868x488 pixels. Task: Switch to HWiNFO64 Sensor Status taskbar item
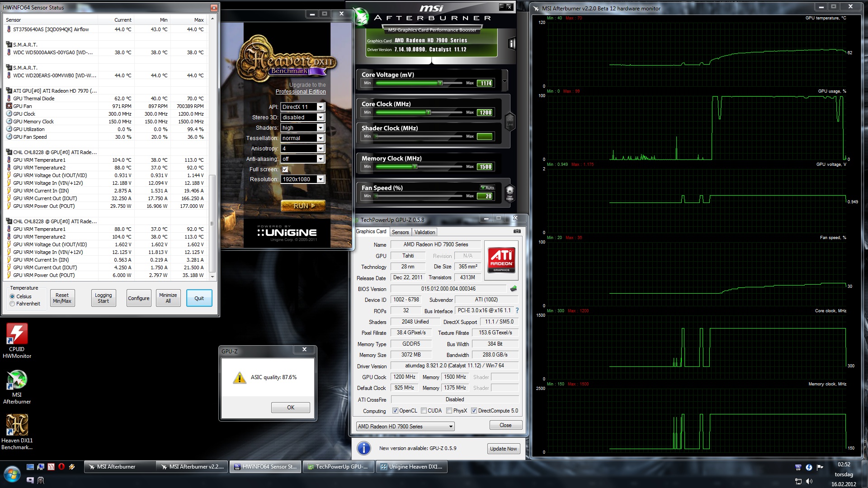tap(265, 467)
